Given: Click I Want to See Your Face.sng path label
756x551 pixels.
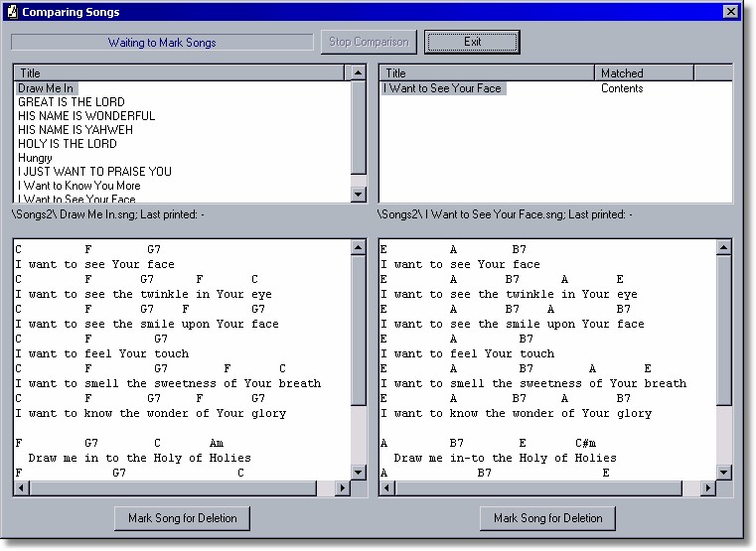Looking at the screenshot, I should point(505,214).
